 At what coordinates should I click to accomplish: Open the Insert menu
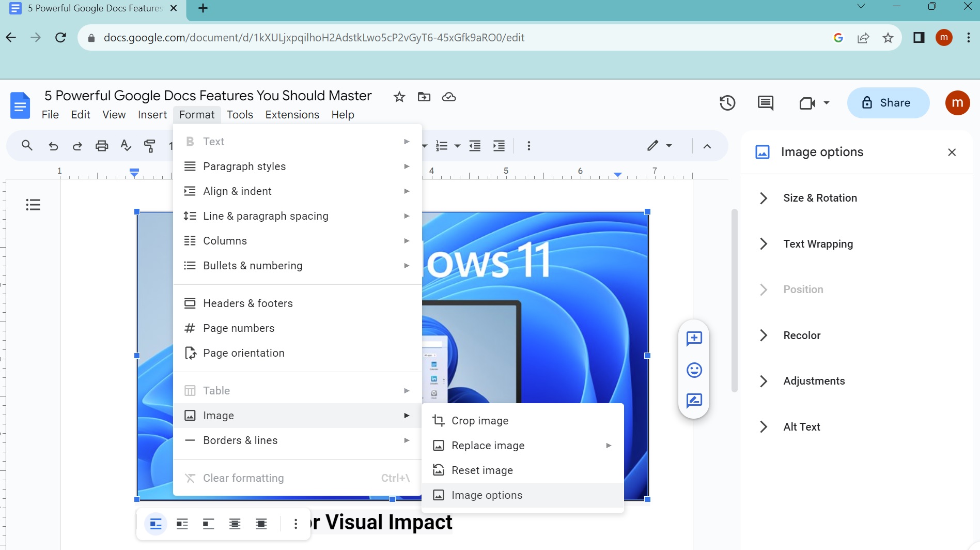pos(152,115)
